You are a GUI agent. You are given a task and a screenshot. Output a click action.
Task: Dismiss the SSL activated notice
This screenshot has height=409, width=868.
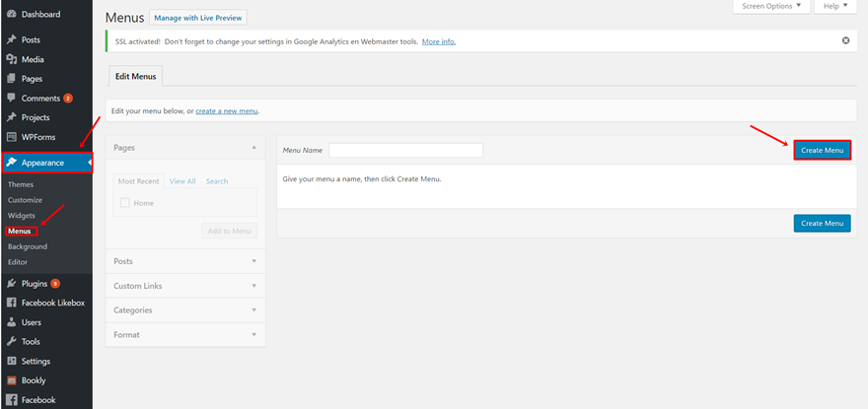[845, 40]
